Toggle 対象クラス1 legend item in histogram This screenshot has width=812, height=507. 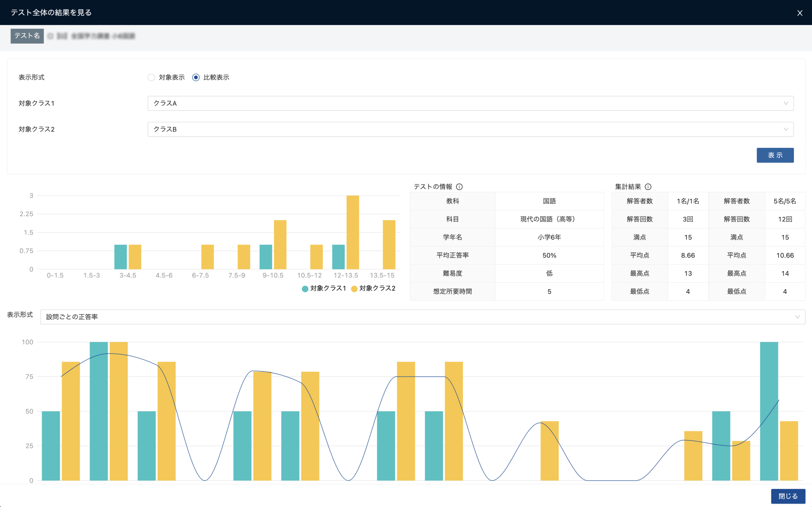(x=328, y=288)
